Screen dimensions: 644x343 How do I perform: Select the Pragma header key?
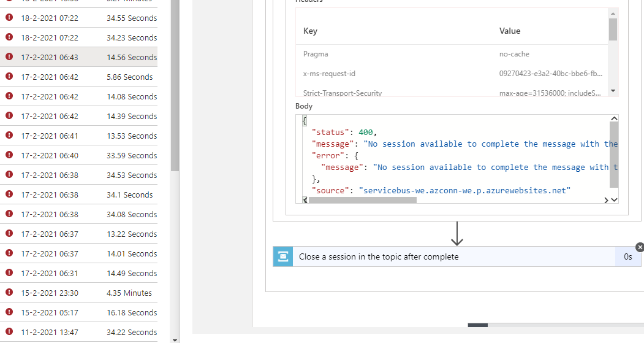click(x=316, y=54)
